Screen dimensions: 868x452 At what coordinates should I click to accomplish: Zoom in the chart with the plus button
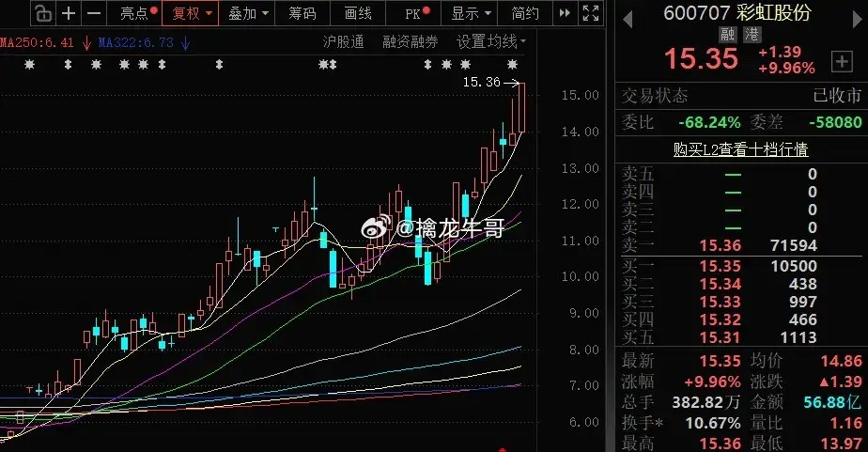(69, 13)
